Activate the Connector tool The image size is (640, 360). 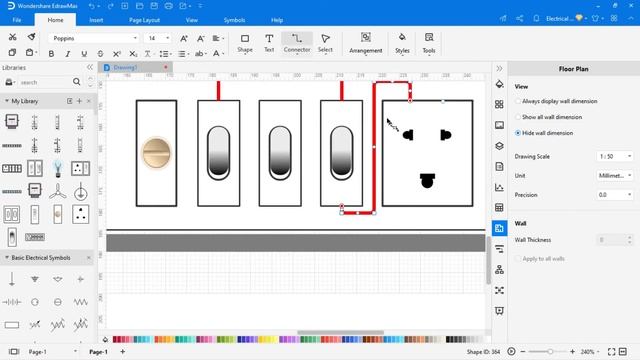(297, 43)
